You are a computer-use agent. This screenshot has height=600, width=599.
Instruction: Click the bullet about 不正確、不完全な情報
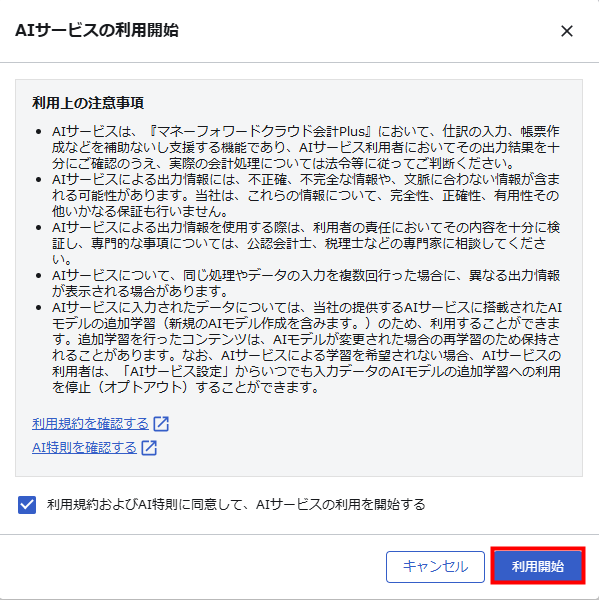pyautogui.click(x=306, y=195)
